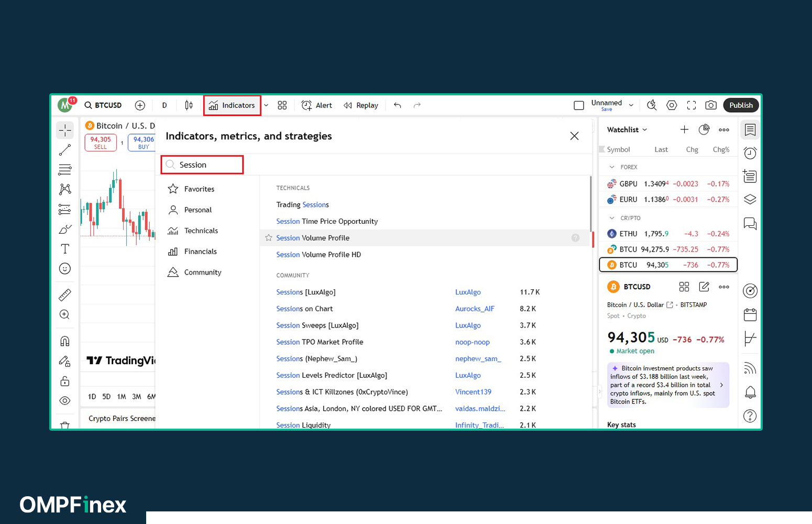Image resolution: width=812 pixels, height=524 pixels.
Task: Start bar Replay mode
Action: (x=361, y=105)
